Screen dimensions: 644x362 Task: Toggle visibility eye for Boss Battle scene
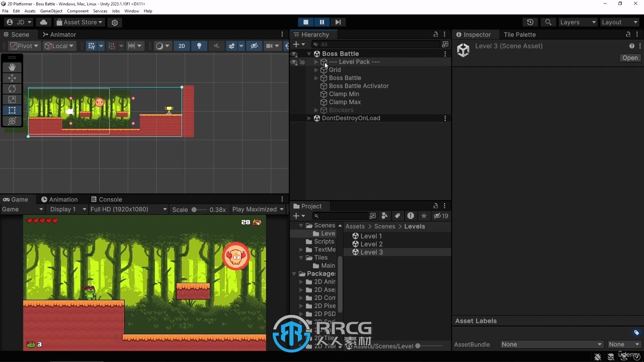[294, 54]
